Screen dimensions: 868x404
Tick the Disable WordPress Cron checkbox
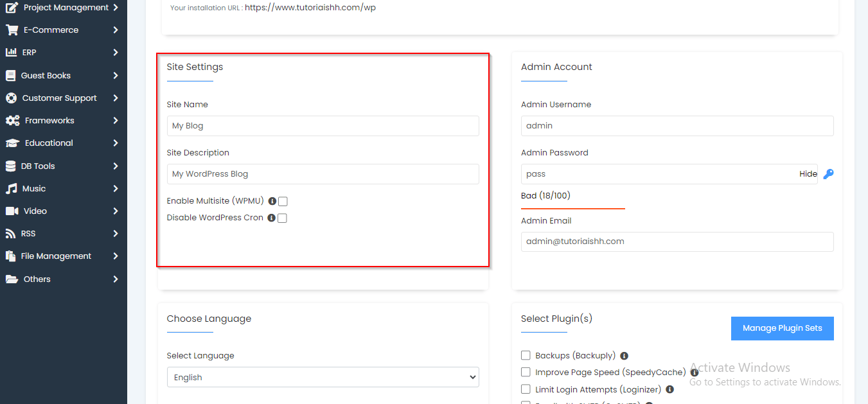282,218
